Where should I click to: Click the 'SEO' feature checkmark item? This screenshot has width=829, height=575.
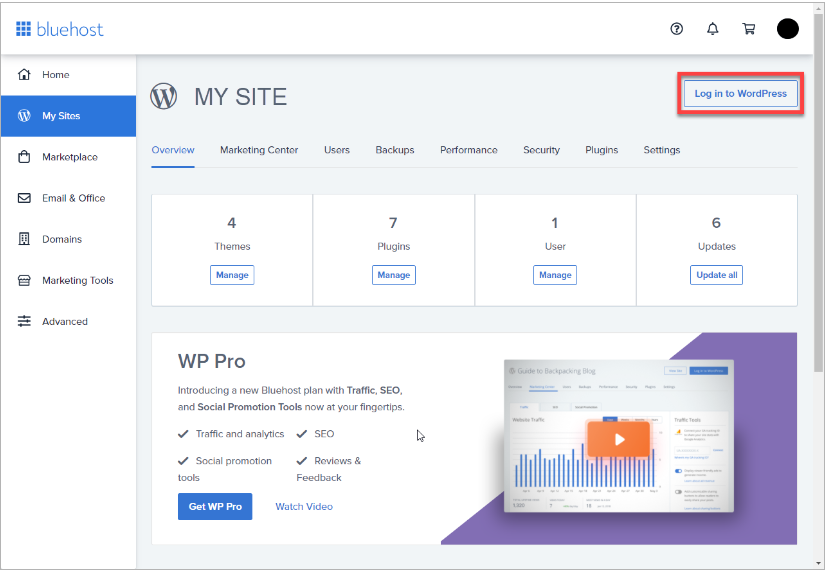point(315,434)
